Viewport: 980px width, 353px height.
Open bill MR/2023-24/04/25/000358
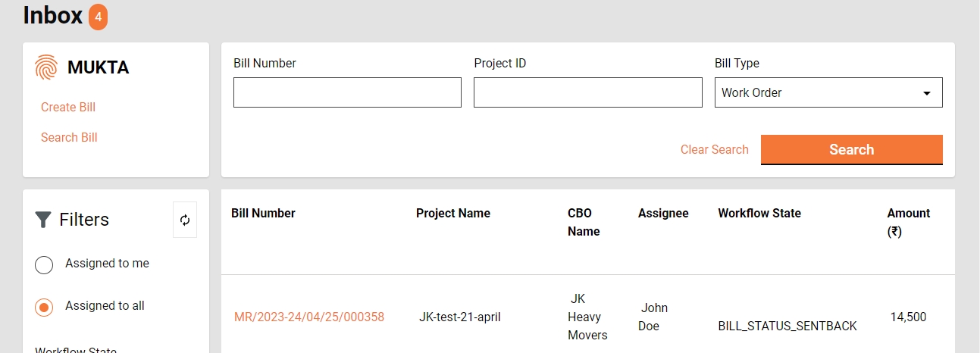309,317
